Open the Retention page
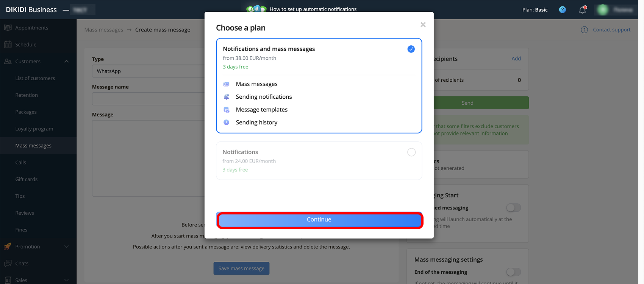The image size is (644, 284). [x=27, y=95]
